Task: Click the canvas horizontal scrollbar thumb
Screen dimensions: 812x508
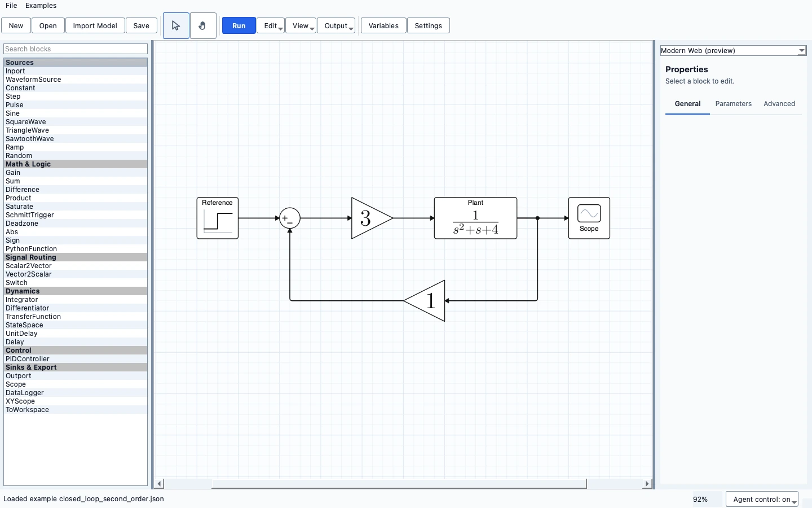Action: click(x=399, y=484)
